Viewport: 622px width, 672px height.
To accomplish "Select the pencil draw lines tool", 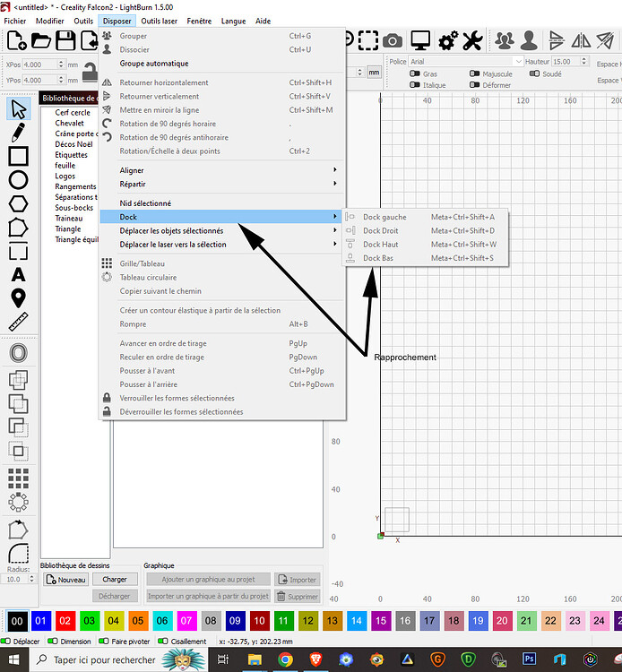I will pos(19,133).
